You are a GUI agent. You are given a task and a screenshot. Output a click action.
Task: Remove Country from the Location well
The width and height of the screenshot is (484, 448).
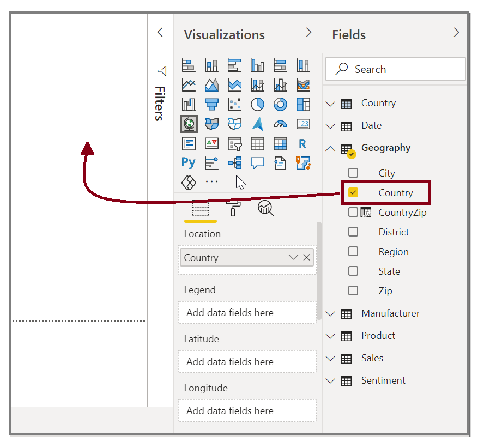pyautogui.click(x=306, y=257)
